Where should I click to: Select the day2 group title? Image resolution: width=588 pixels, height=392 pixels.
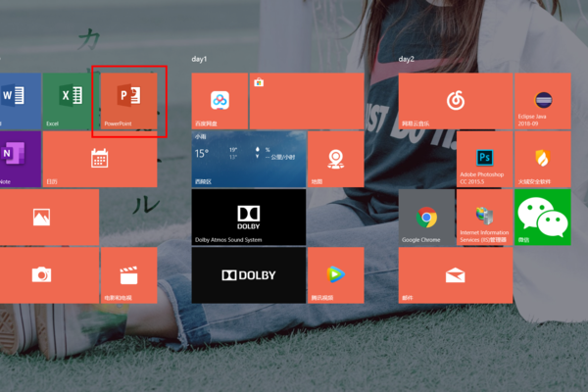pos(406,59)
